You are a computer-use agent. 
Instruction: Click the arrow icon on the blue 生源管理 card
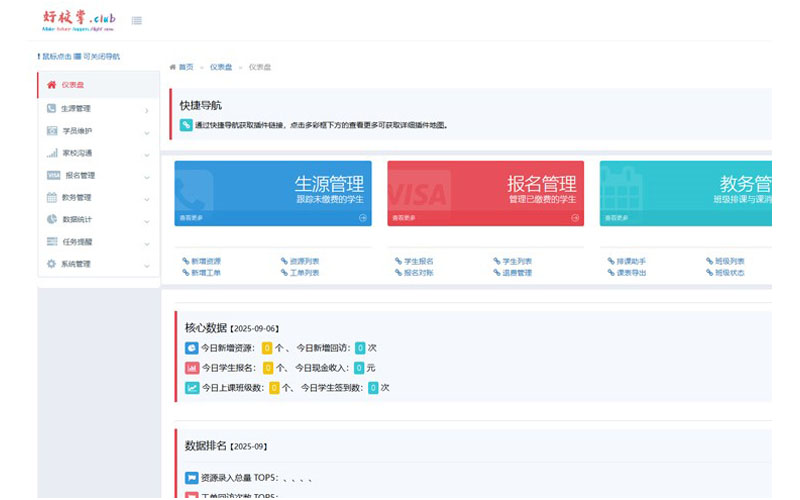point(363,217)
